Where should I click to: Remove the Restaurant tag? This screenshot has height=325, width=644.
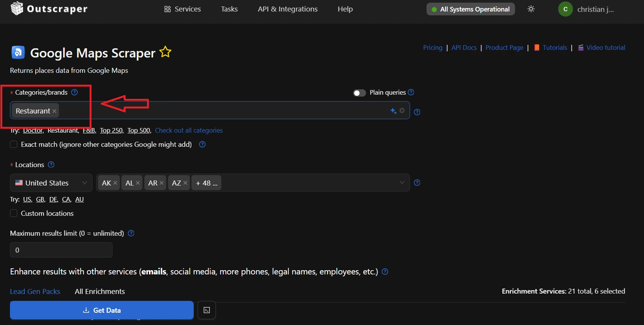point(54,111)
